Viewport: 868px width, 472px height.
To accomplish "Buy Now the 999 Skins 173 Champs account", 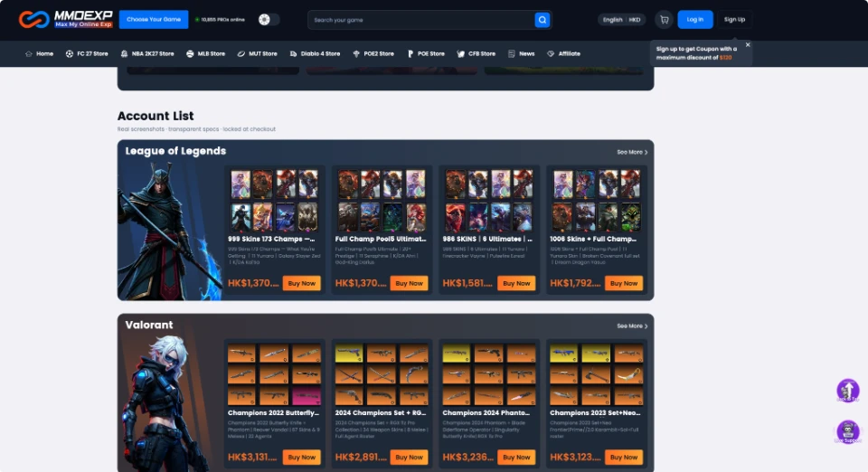I will [x=302, y=283].
